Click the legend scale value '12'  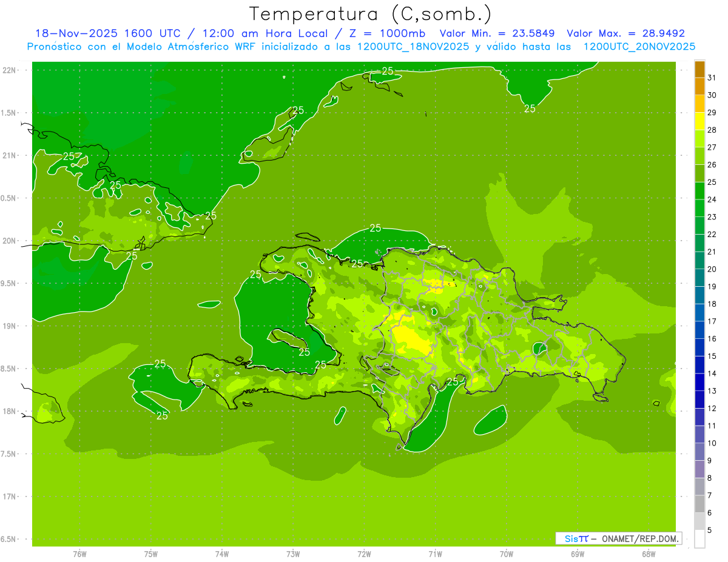(712, 408)
